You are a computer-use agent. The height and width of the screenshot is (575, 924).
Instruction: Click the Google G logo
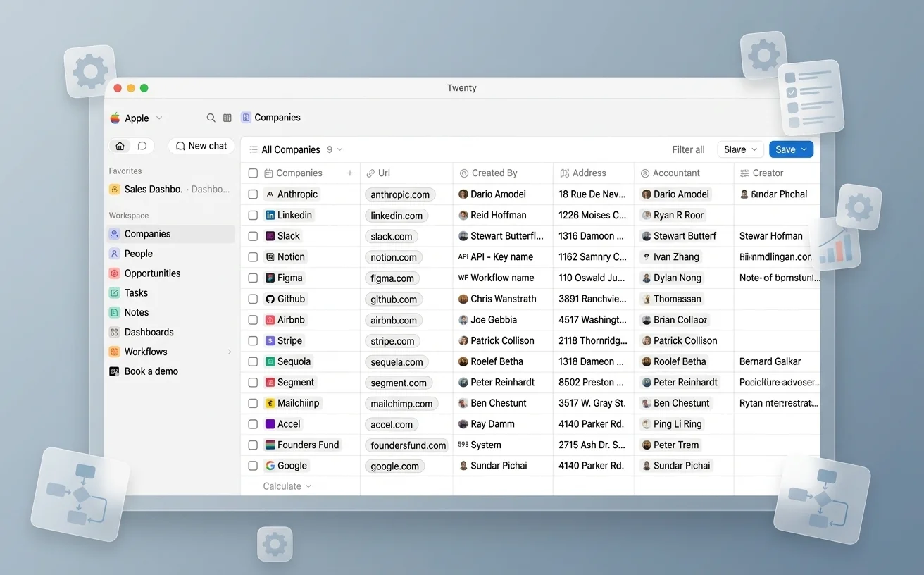pyautogui.click(x=270, y=466)
